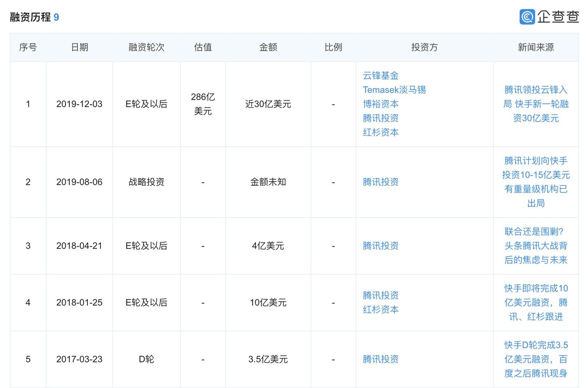The width and height of the screenshot is (588, 388).
Task: Select the valuation cell 286亿美元
Action: [203, 104]
